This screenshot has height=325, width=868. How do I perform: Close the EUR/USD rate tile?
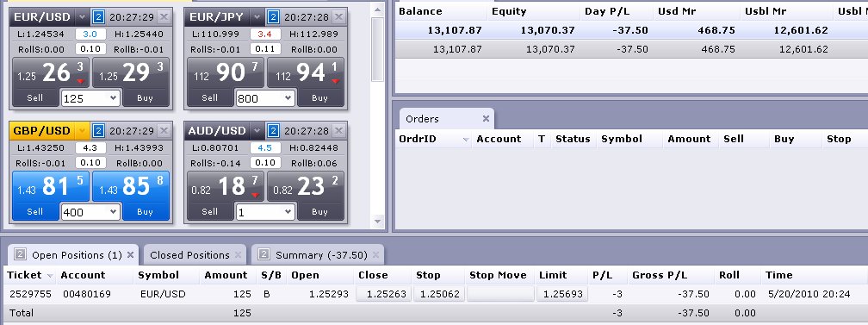(x=164, y=17)
